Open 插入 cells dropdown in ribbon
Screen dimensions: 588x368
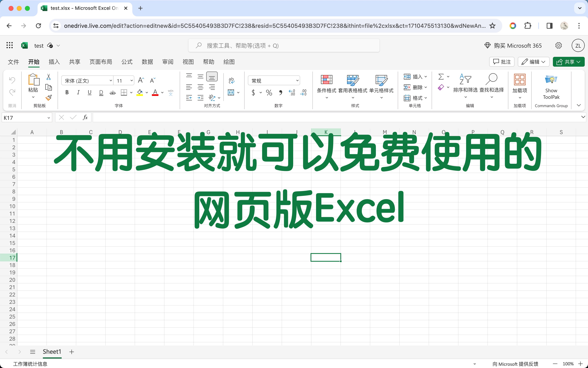tap(415, 77)
